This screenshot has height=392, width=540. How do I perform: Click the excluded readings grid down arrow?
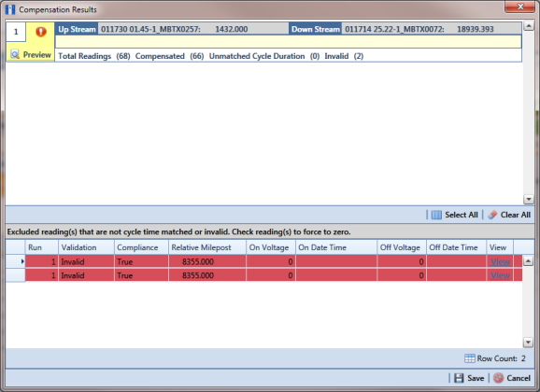[x=528, y=342]
